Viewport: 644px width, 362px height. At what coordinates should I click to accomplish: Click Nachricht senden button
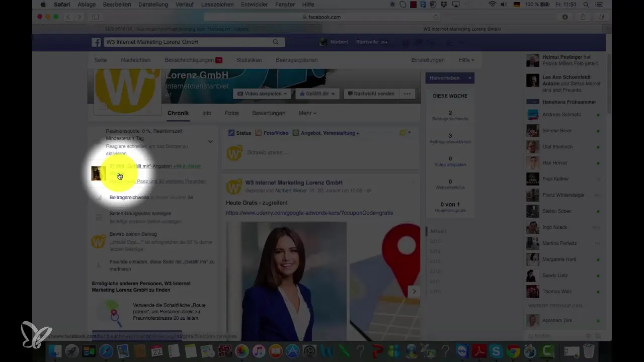[372, 94]
